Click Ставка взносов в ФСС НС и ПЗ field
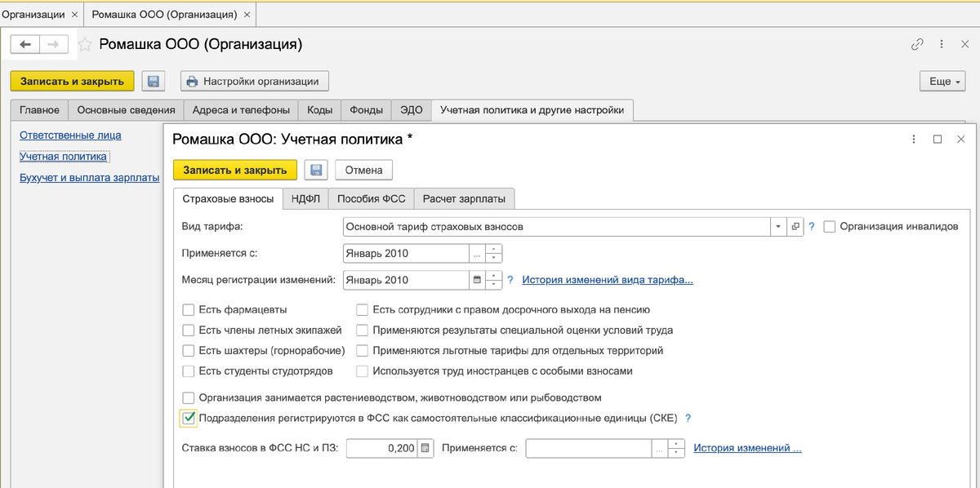Image resolution: width=980 pixels, height=488 pixels. 382,448
